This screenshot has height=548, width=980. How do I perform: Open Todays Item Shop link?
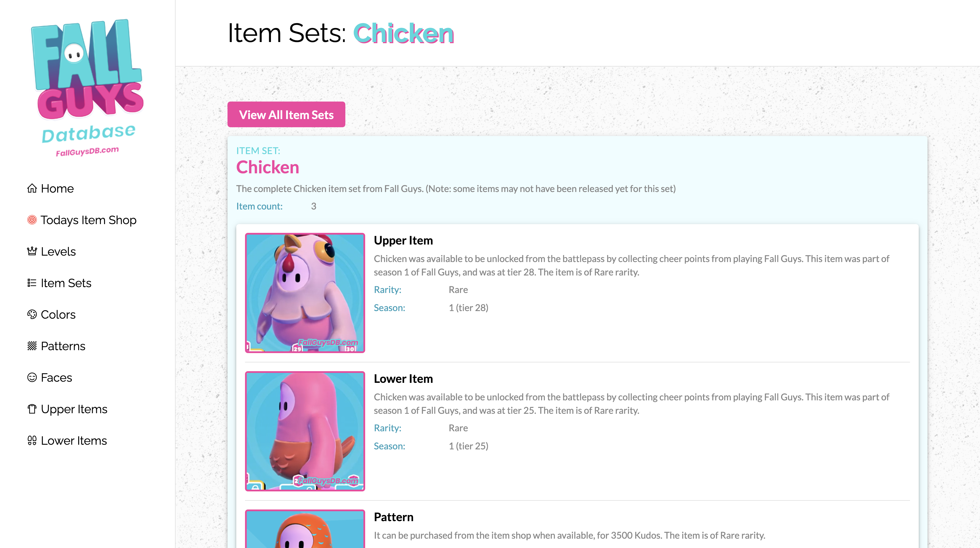[88, 220]
